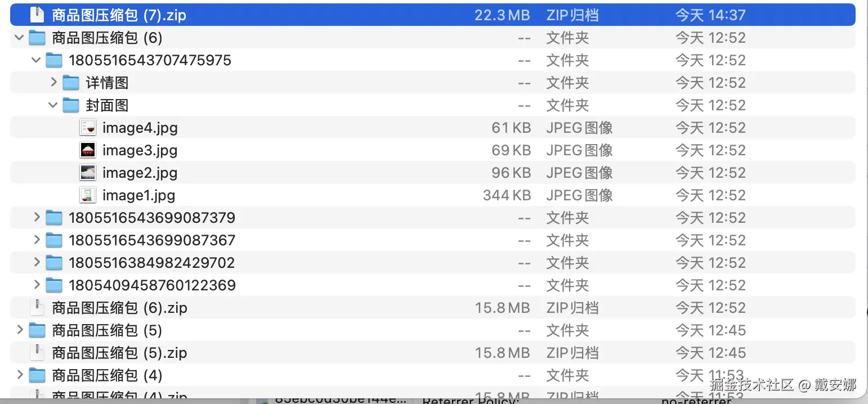Click the name 商品图压缩包 (6).zip
The width and height of the screenshot is (868, 404).
tap(119, 308)
